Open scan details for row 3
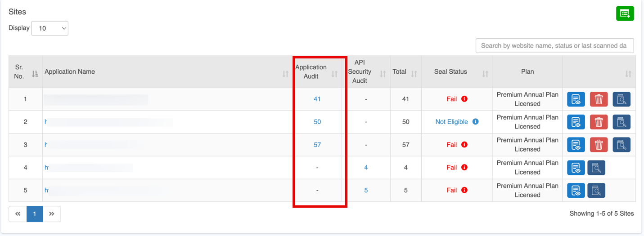Viewport: 644px width, 236px height. (x=621, y=145)
